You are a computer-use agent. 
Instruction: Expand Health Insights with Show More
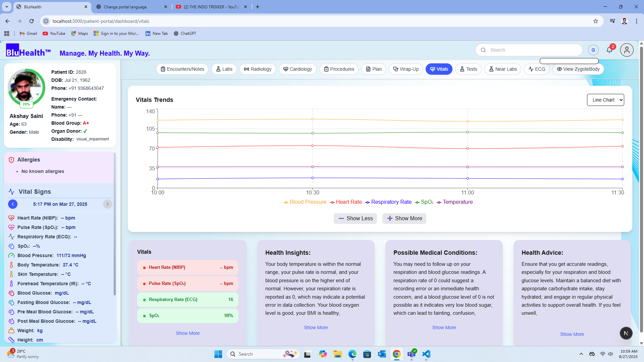[316, 327]
